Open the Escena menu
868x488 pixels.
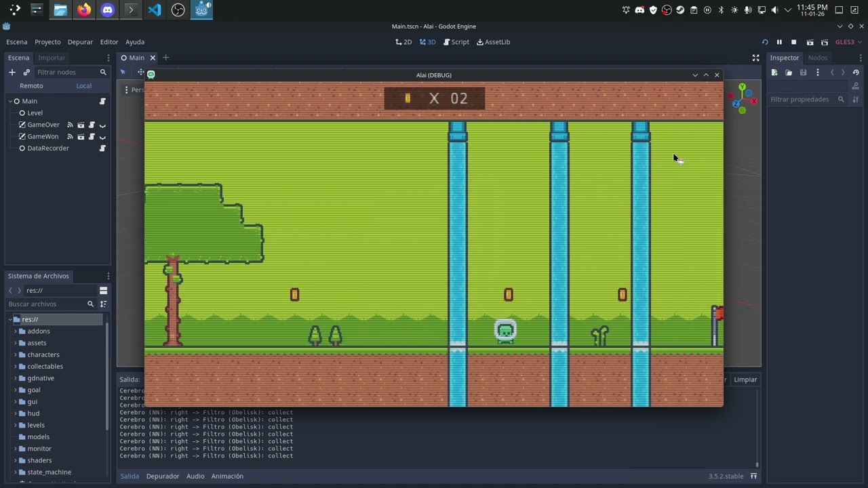pos(17,42)
